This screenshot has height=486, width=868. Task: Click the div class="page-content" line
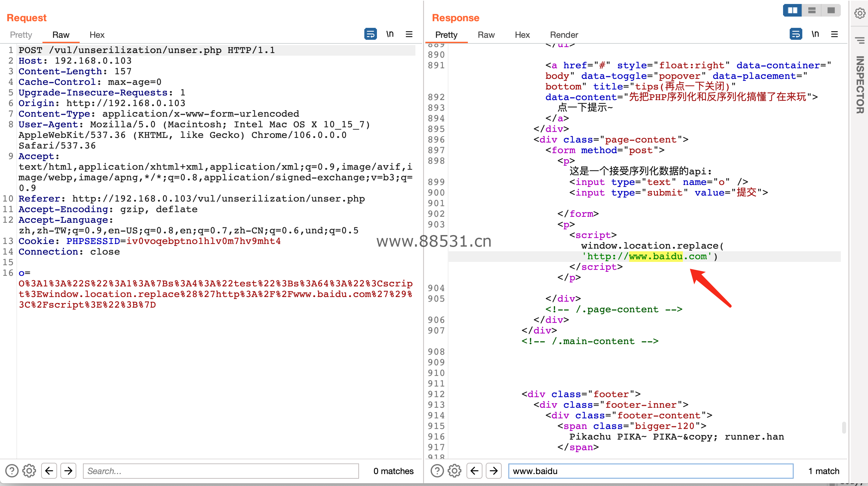(611, 140)
